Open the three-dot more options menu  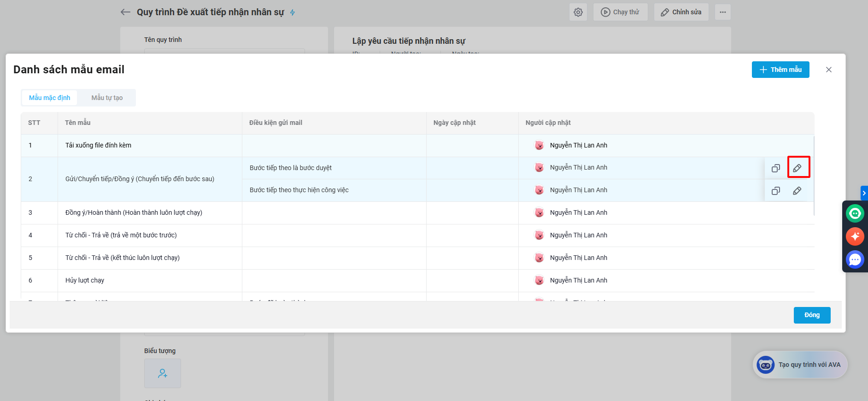(x=723, y=12)
